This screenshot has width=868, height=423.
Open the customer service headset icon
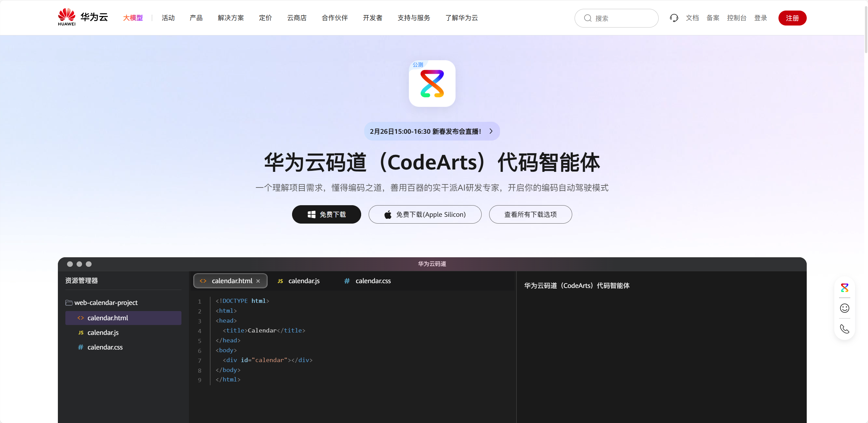pos(674,18)
